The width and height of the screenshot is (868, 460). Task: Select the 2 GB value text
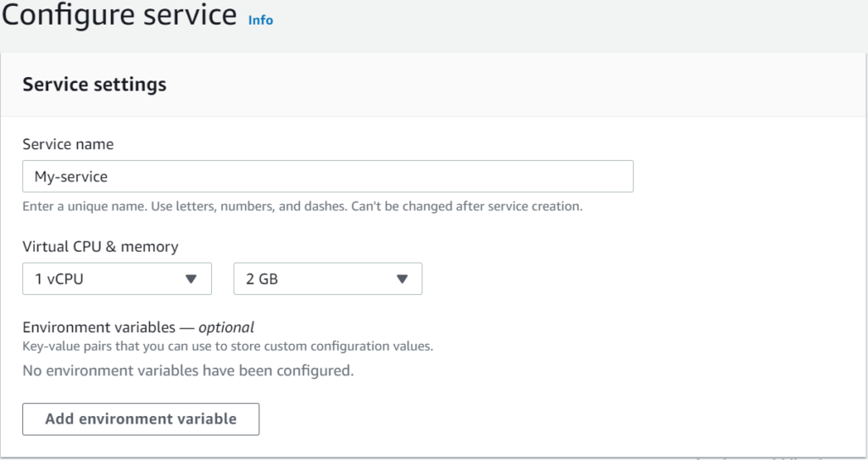click(x=262, y=279)
